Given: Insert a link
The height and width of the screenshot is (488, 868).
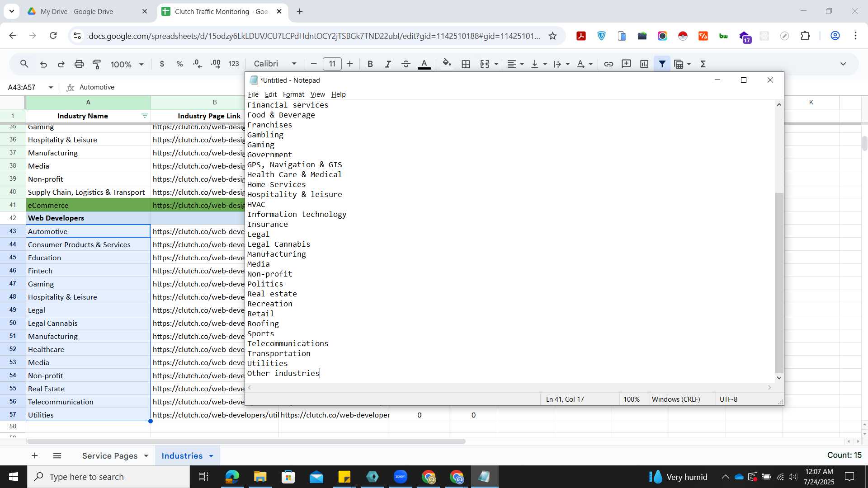Looking at the screenshot, I should coord(609,64).
